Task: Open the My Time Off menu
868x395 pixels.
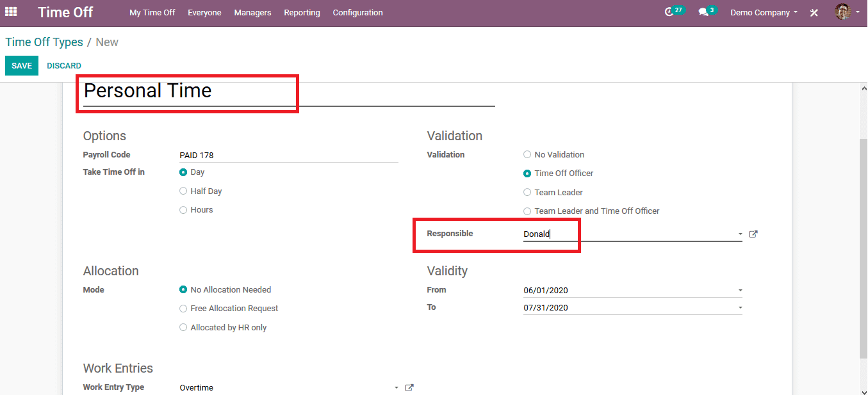Action: pos(152,12)
